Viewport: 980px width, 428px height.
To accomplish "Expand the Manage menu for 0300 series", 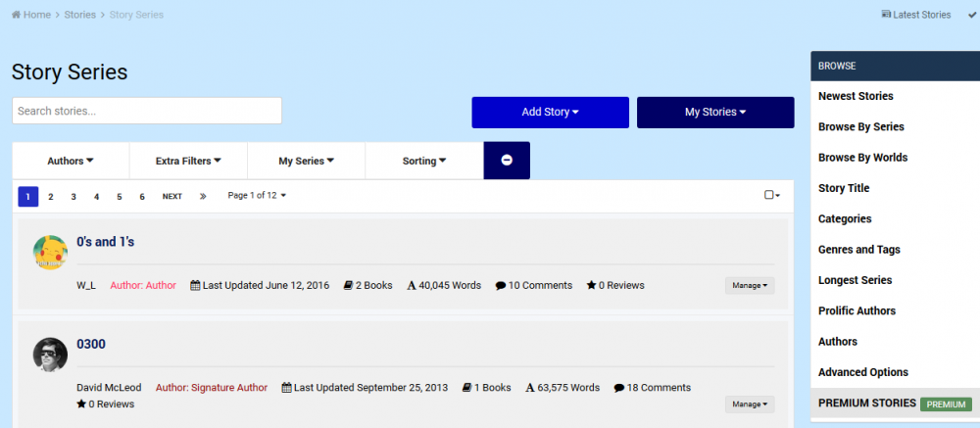I will click(x=750, y=404).
